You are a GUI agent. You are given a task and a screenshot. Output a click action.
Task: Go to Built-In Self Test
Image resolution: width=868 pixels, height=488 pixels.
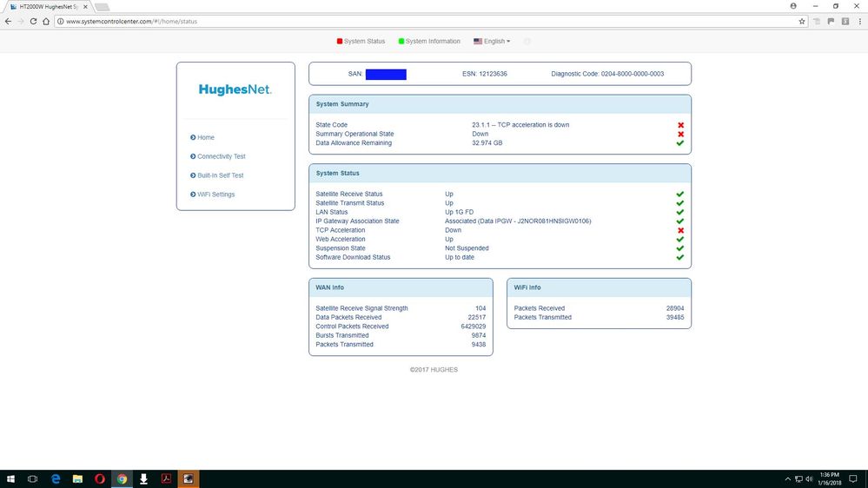pos(220,175)
